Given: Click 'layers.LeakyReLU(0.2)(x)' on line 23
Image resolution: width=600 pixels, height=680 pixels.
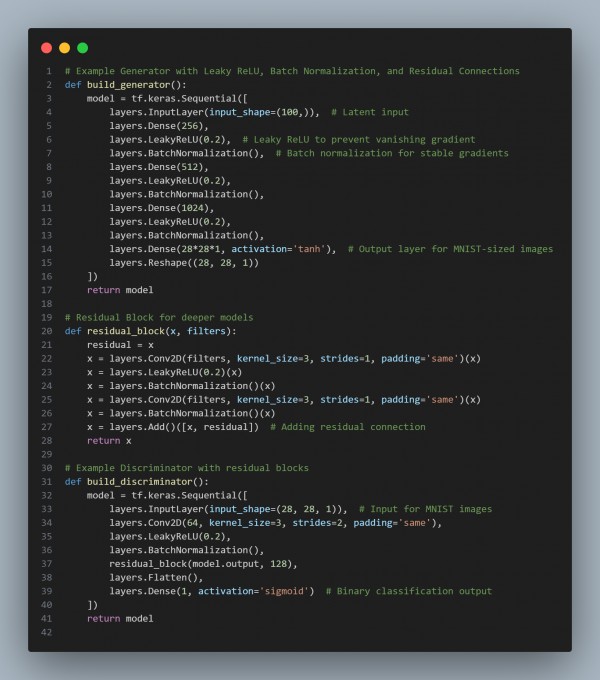Looking at the screenshot, I should click(x=176, y=373).
